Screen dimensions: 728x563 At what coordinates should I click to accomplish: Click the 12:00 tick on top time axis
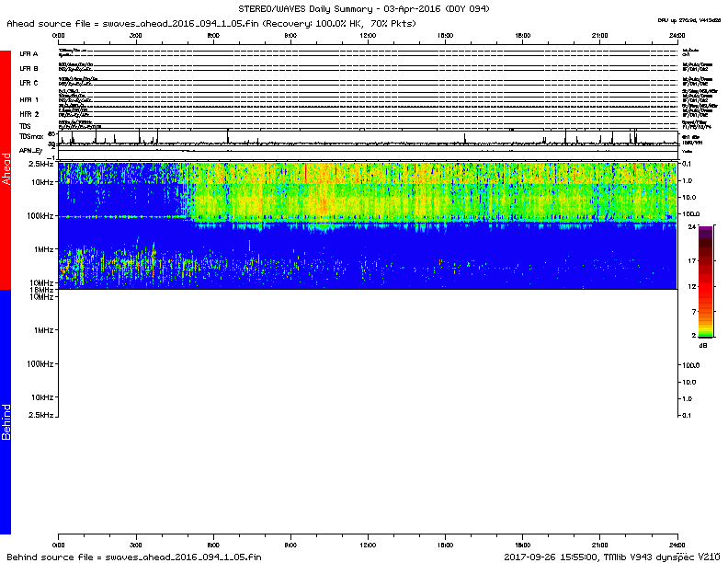pyautogui.click(x=368, y=34)
